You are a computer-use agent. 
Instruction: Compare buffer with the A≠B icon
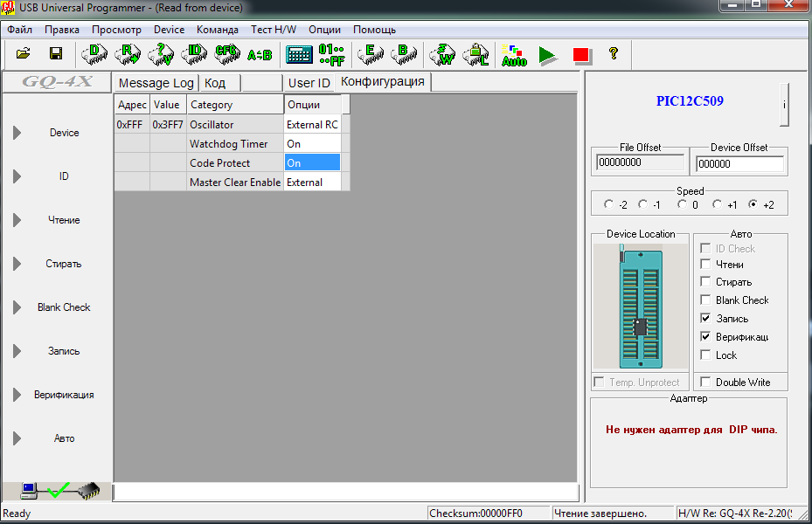260,54
